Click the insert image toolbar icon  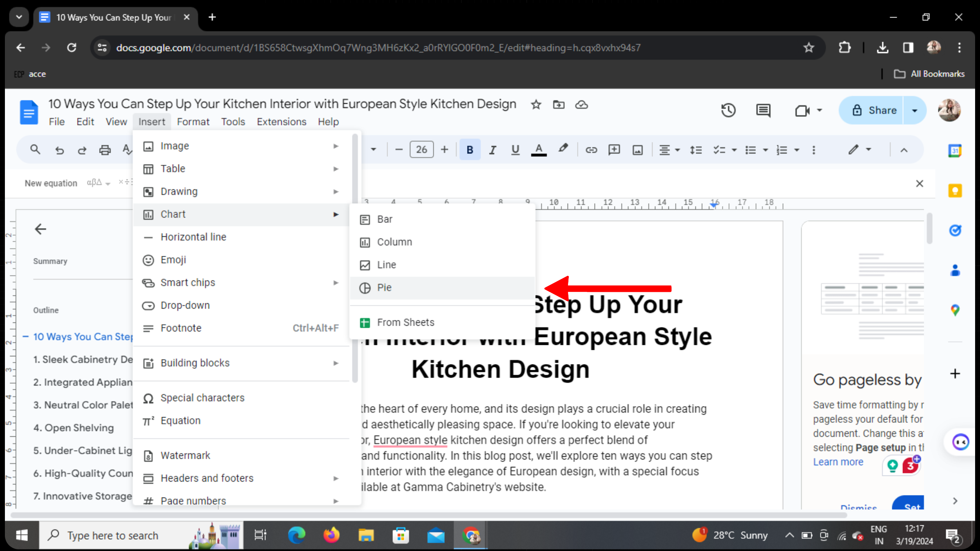[x=637, y=150]
